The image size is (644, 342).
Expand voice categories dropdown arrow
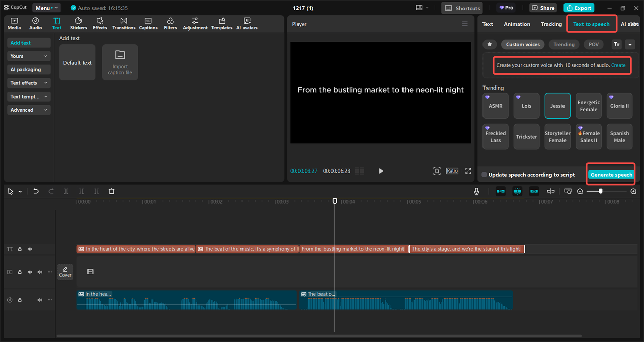click(x=630, y=44)
